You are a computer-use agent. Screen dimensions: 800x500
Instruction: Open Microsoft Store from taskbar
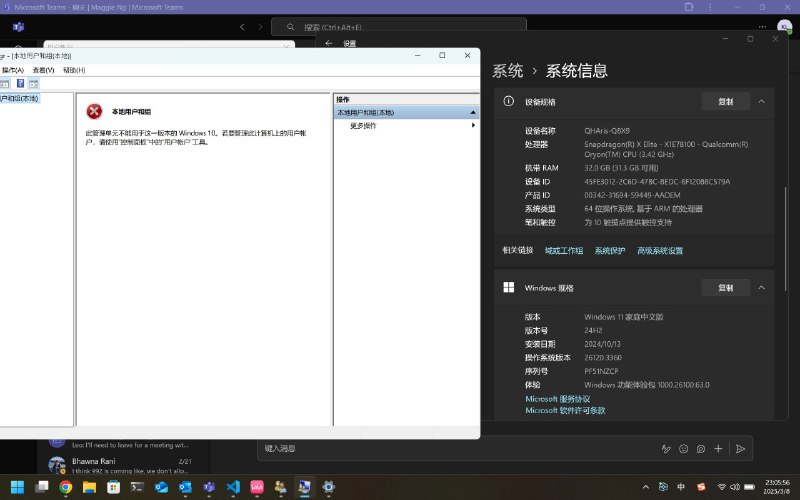(113, 487)
